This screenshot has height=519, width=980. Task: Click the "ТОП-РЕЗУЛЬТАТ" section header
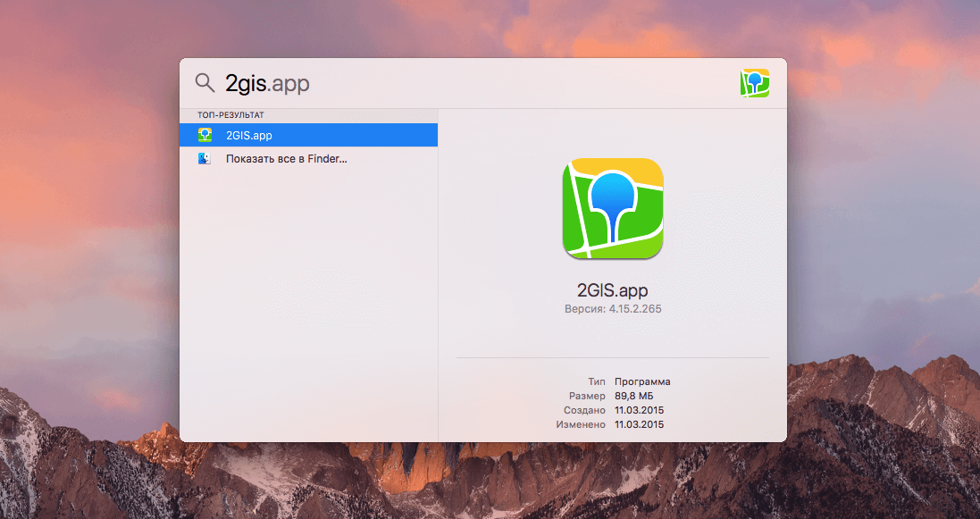[x=230, y=115]
